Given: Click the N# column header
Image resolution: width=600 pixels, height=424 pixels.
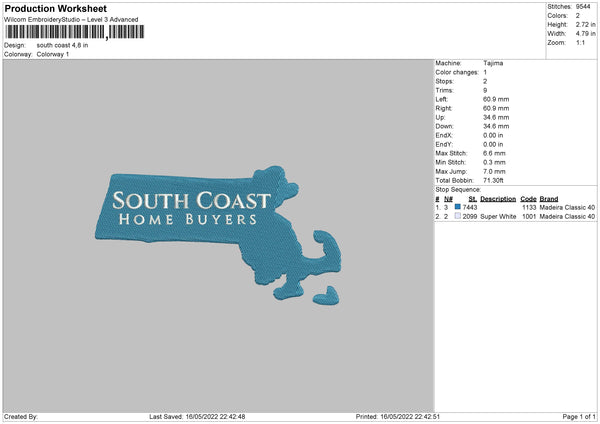Looking at the screenshot, I should [448, 199].
